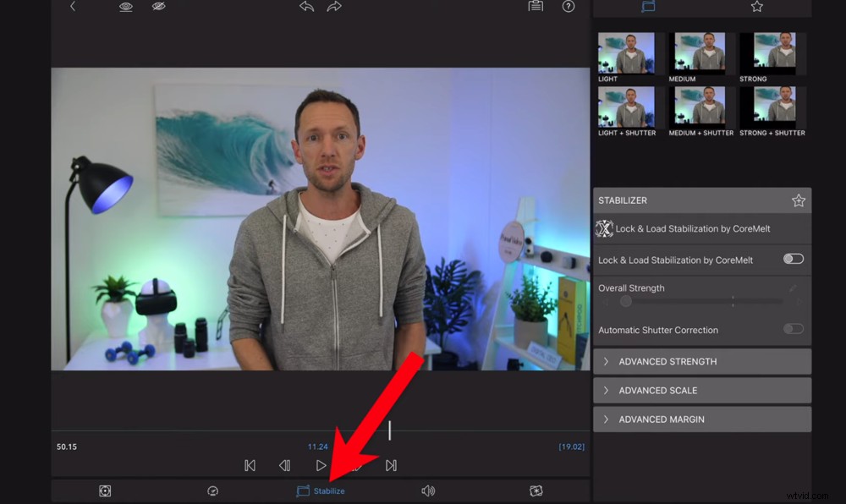The image size is (846, 504).
Task: Expand the ADVANCED STRENGTH section
Action: click(x=701, y=361)
